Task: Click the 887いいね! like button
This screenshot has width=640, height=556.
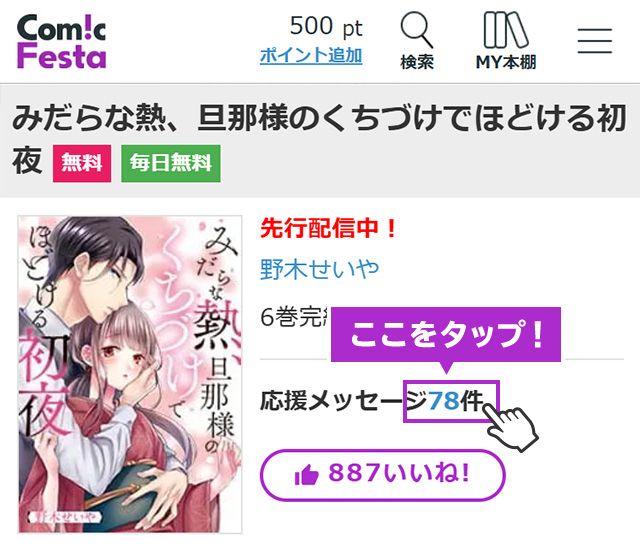Action: (383, 475)
